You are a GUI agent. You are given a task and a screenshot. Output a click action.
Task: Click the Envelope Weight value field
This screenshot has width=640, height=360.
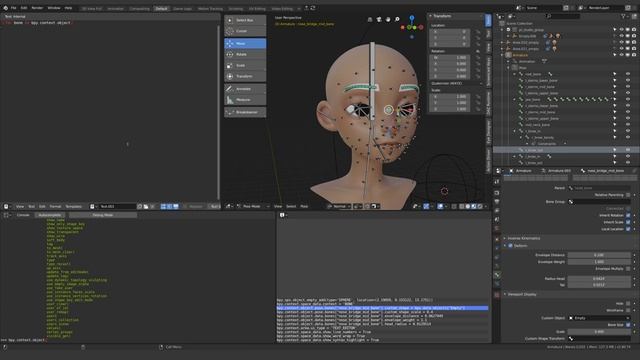(599, 262)
